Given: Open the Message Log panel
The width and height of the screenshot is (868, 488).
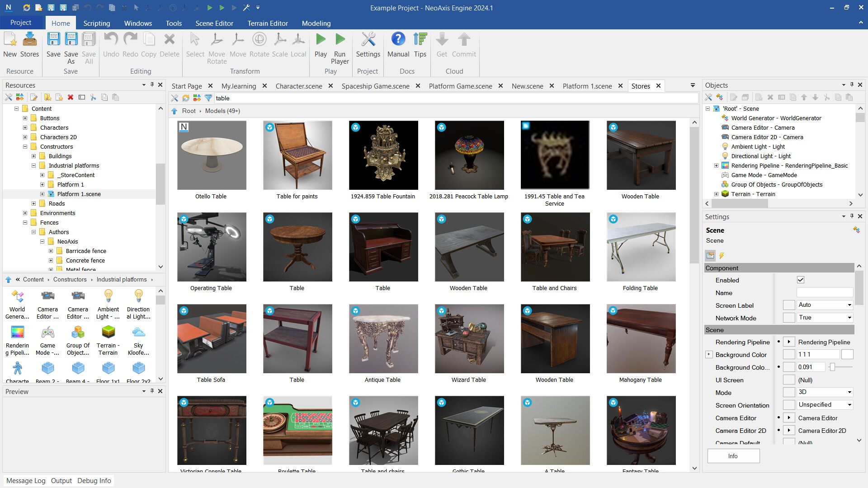Looking at the screenshot, I should coord(26,480).
